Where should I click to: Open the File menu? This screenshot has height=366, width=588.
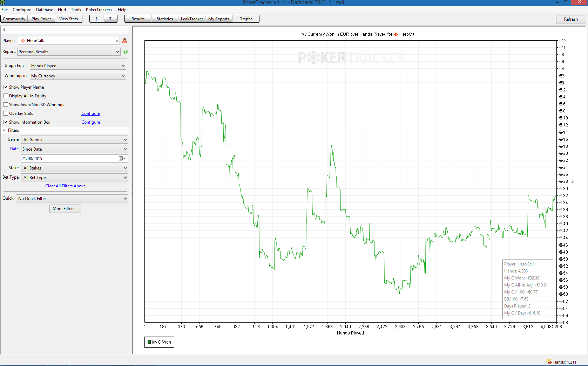pos(5,10)
